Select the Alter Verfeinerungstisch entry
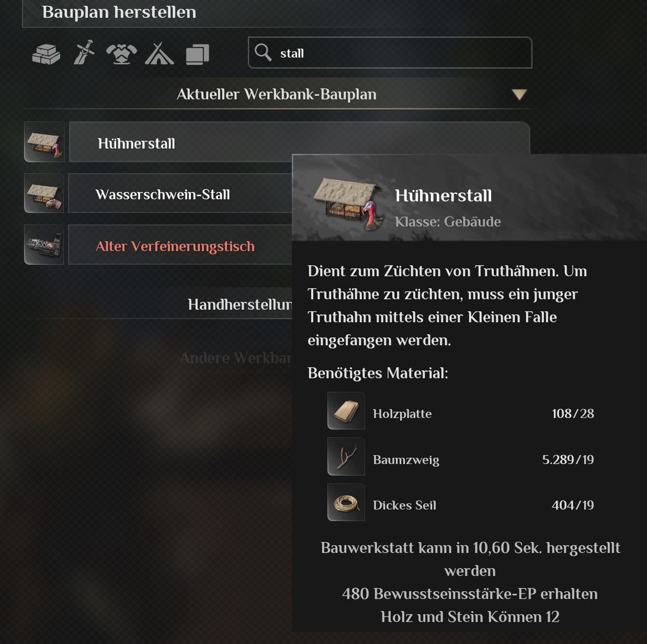The width and height of the screenshot is (647, 644). tap(180, 245)
